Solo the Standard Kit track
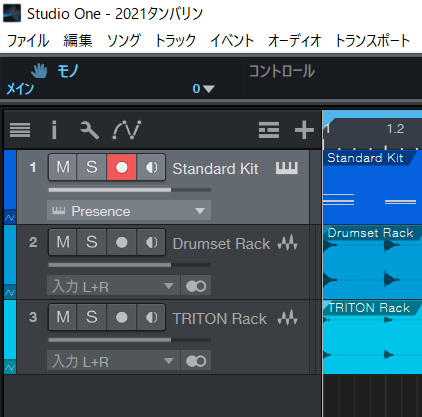Viewport: 422px width, 417px height. click(92, 167)
